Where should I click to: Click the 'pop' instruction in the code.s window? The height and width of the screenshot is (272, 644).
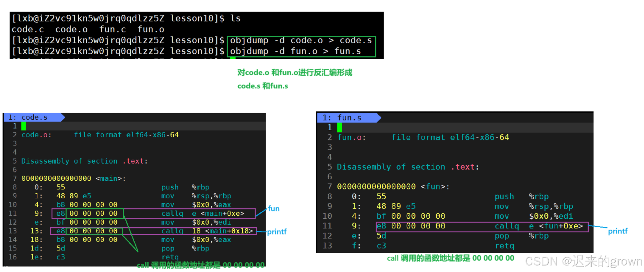(x=168, y=248)
